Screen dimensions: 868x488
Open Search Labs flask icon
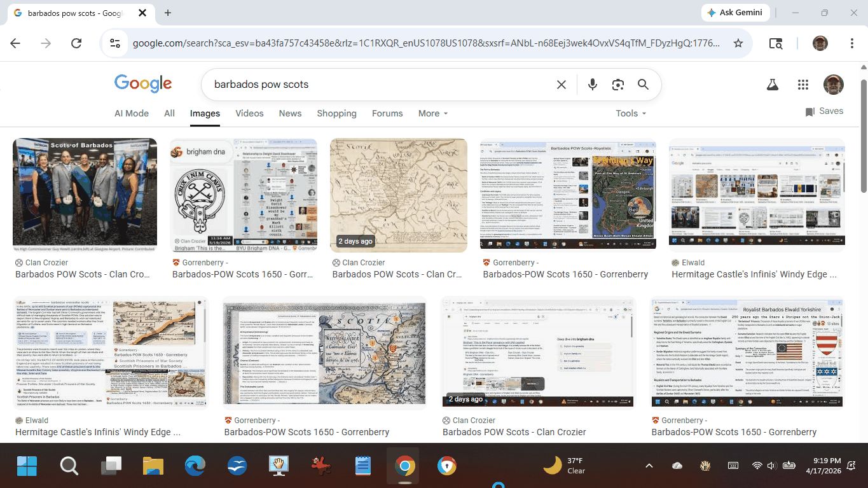[773, 85]
